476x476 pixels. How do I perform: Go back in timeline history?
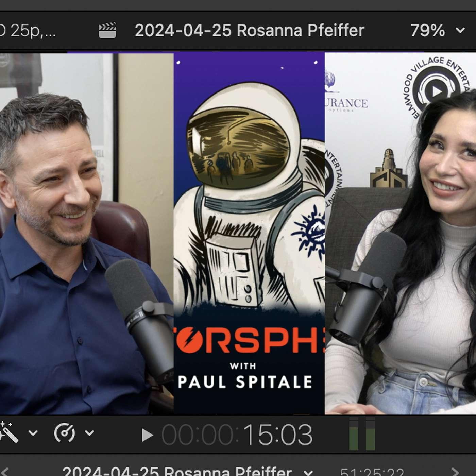point(5,472)
